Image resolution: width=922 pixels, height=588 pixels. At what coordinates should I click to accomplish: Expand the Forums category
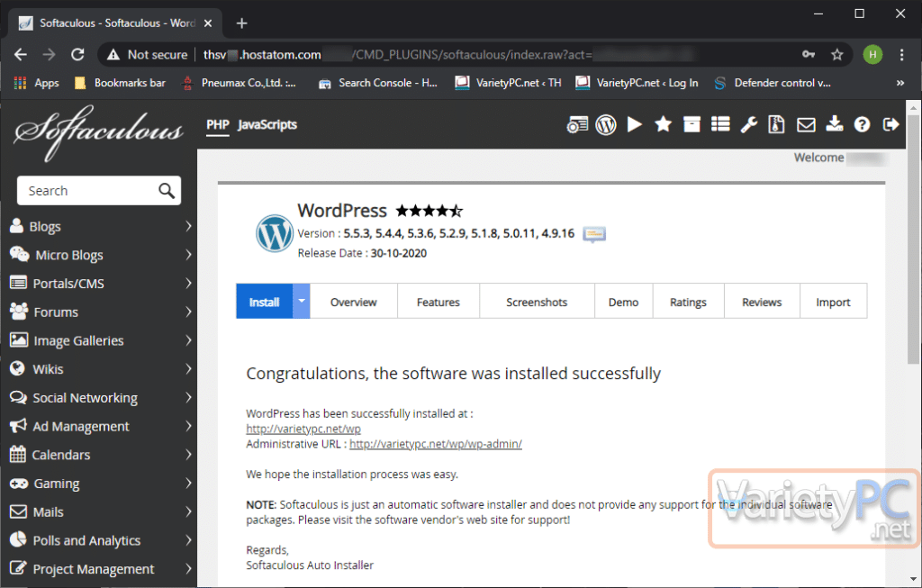pos(101,312)
